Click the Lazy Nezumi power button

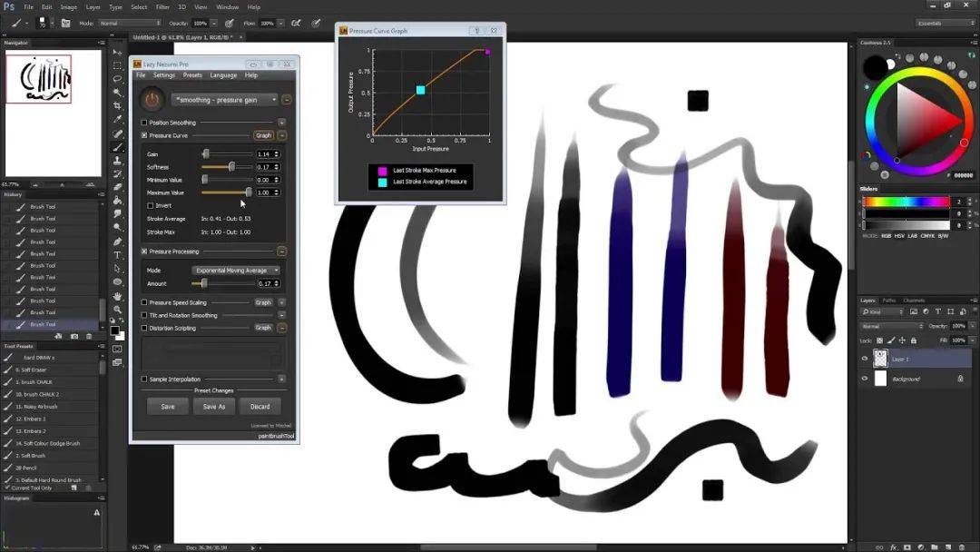[152, 100]
